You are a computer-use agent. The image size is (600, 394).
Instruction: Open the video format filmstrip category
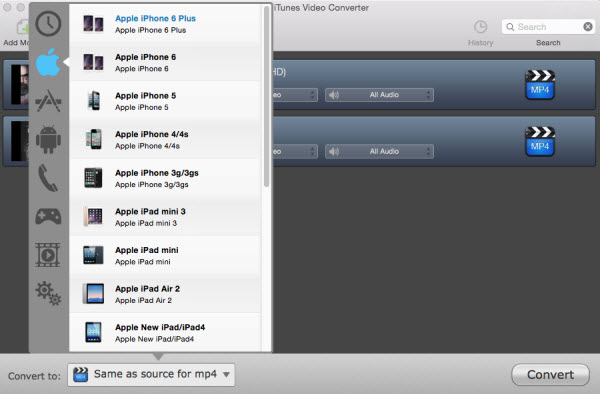click(x=48, y=255)
